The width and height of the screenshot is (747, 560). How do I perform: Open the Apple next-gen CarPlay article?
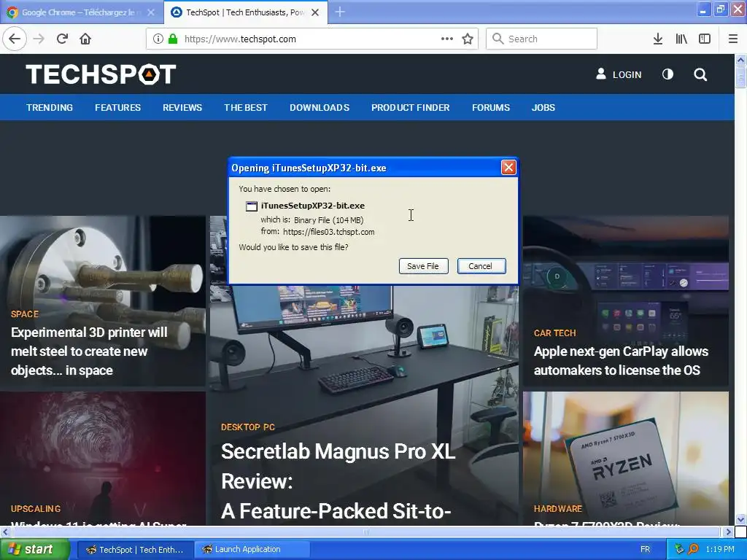click(x=622, y=360)
